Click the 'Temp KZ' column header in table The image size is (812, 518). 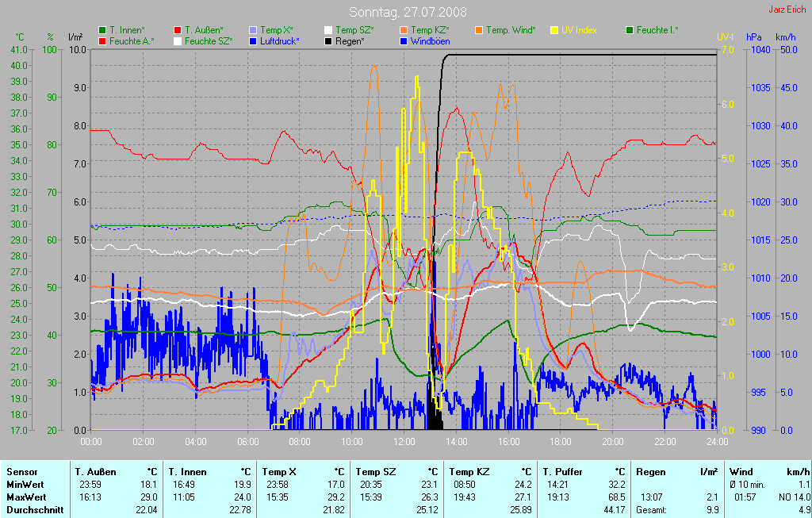pyautogui.click(x=469, y=472)
